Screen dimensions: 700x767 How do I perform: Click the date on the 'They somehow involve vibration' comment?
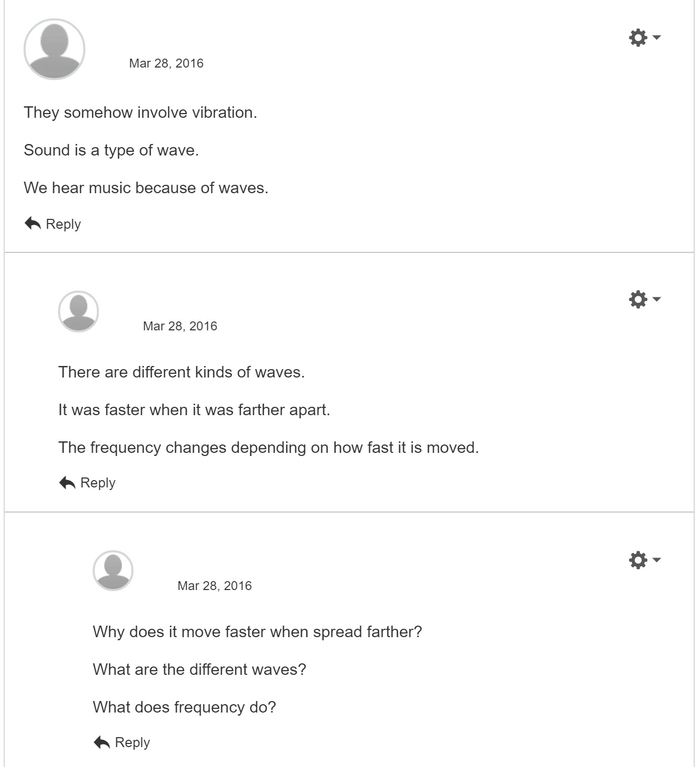(166, 63)
